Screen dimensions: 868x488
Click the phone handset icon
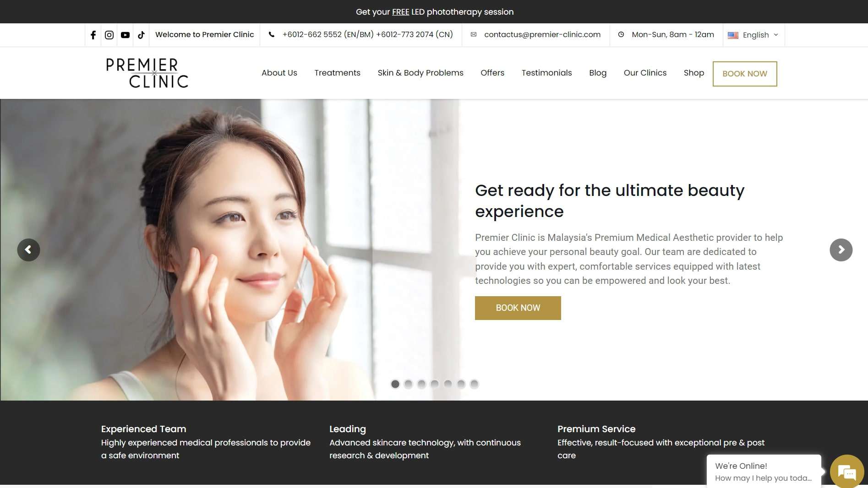pos(272,34)
